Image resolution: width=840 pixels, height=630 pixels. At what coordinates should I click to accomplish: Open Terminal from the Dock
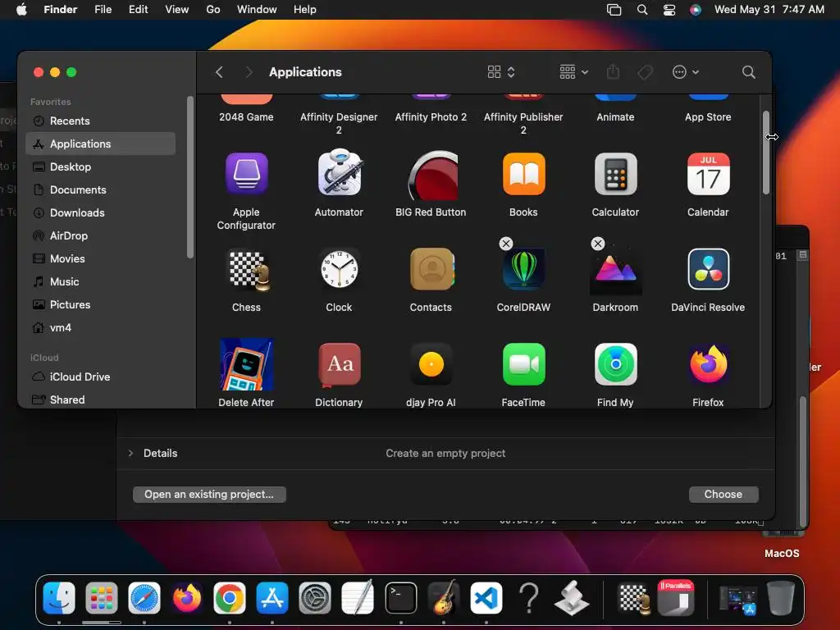[x=400, y=598]
